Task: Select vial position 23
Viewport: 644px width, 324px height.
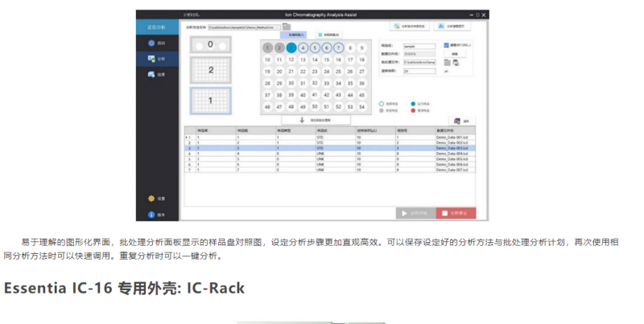Action: click(x=315, y=72)
